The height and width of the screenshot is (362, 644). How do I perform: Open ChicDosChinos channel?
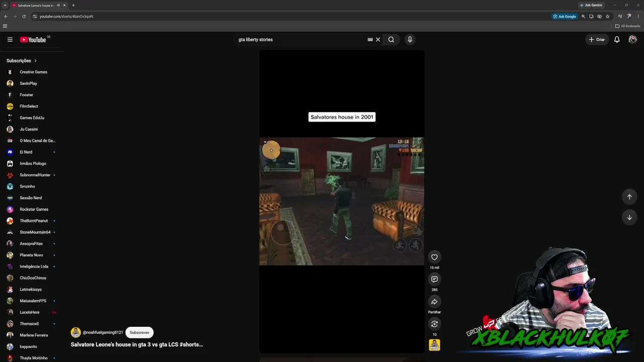[x=32, y=278]
